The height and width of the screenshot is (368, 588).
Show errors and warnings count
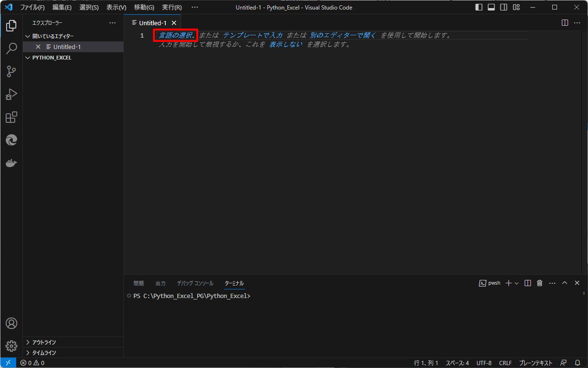32,363
